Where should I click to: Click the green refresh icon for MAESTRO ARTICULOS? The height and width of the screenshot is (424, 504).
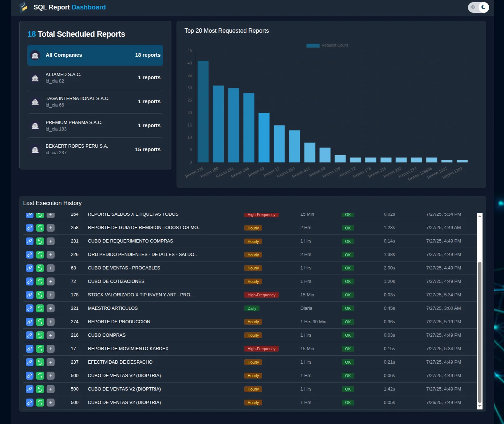(x=40, y=308)
